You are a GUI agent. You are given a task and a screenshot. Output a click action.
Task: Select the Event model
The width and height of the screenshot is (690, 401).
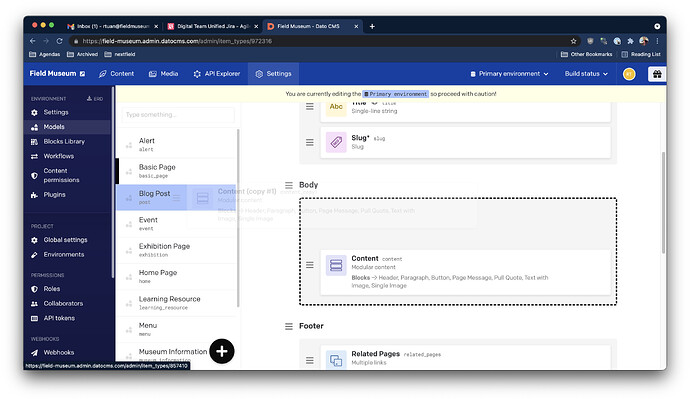177,224
